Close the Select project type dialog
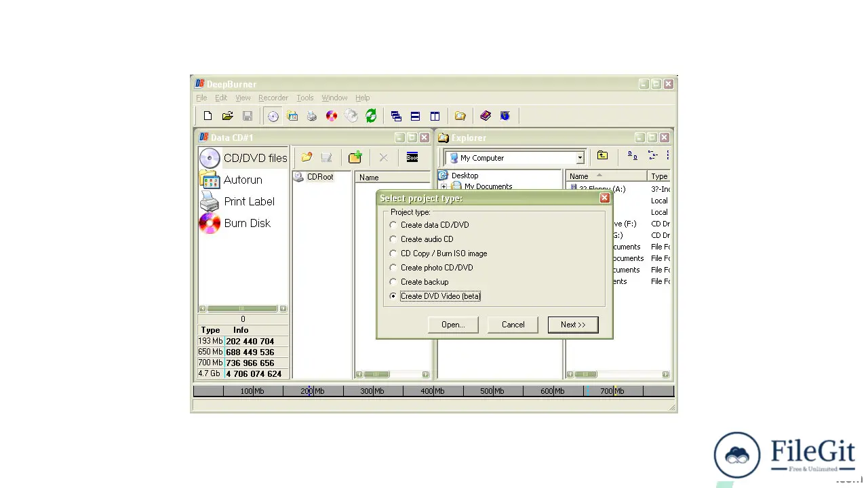The image size is (868, 488). 604,198
